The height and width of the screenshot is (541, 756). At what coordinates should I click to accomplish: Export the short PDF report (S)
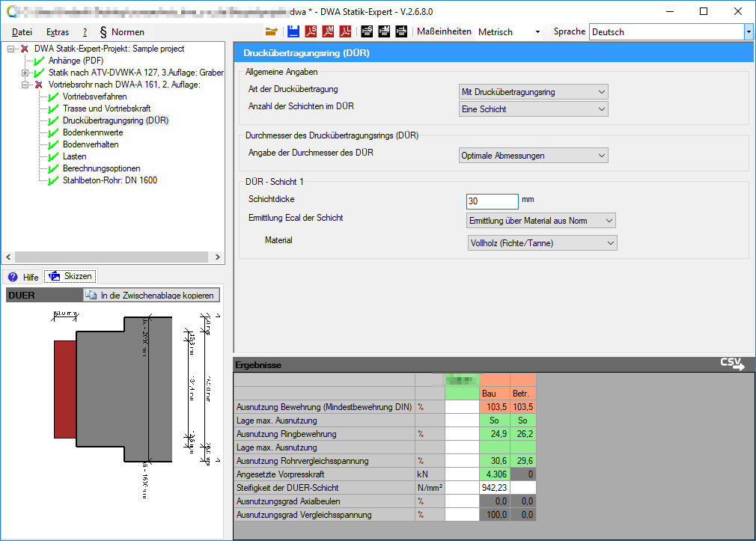click(x=311, y=31)
